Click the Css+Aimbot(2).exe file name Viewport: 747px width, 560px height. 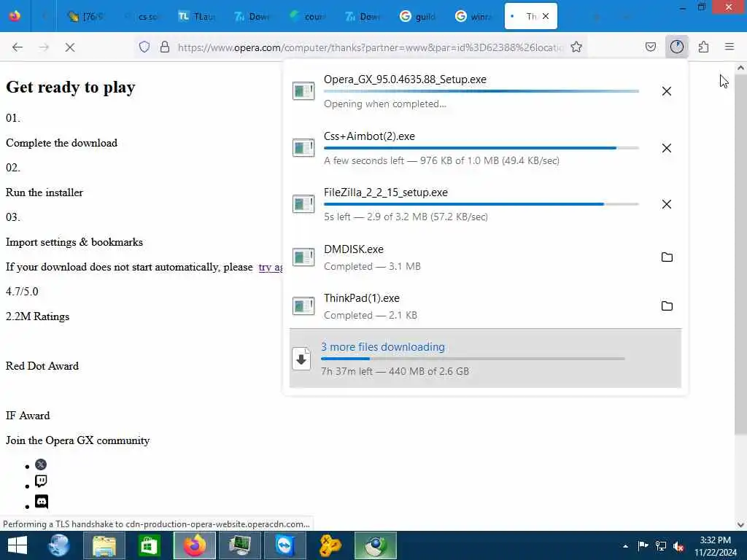369,136
